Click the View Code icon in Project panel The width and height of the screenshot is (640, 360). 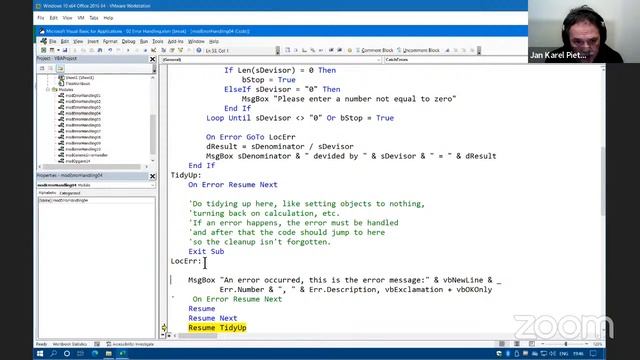pos(42,69)
